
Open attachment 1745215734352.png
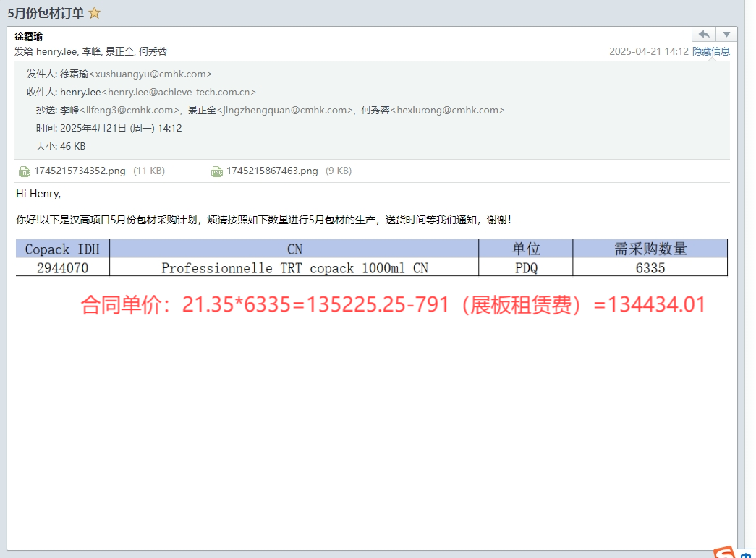(80, 171)
